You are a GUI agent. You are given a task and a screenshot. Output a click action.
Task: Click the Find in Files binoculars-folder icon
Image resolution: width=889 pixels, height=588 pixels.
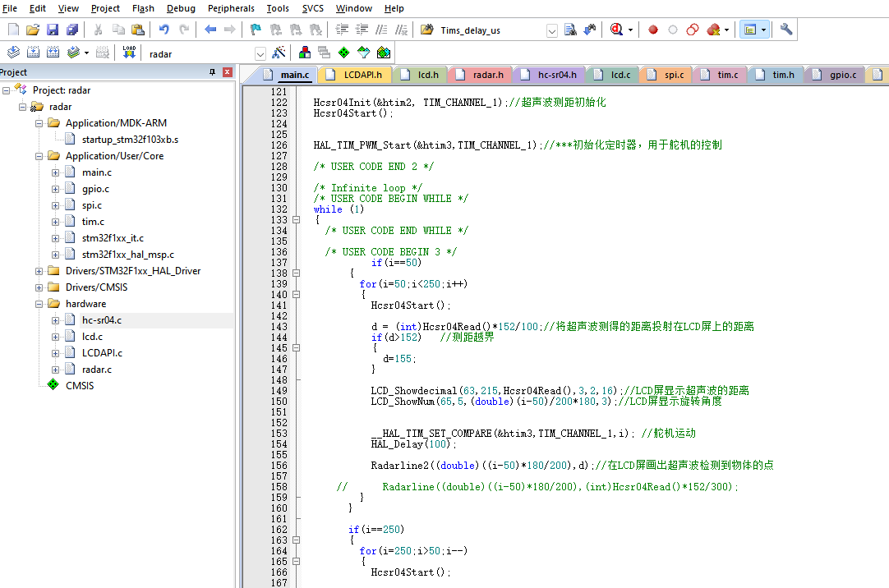pyautogui.click(x=427, y=30)
